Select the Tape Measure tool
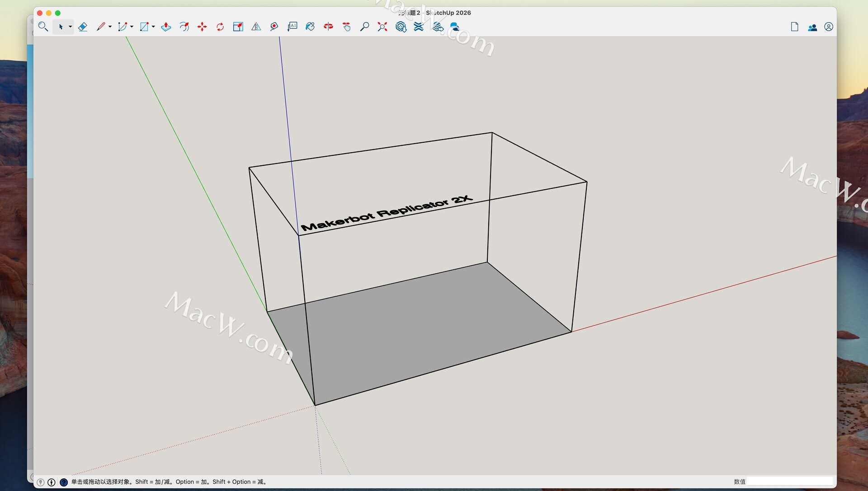 point(274,27)
